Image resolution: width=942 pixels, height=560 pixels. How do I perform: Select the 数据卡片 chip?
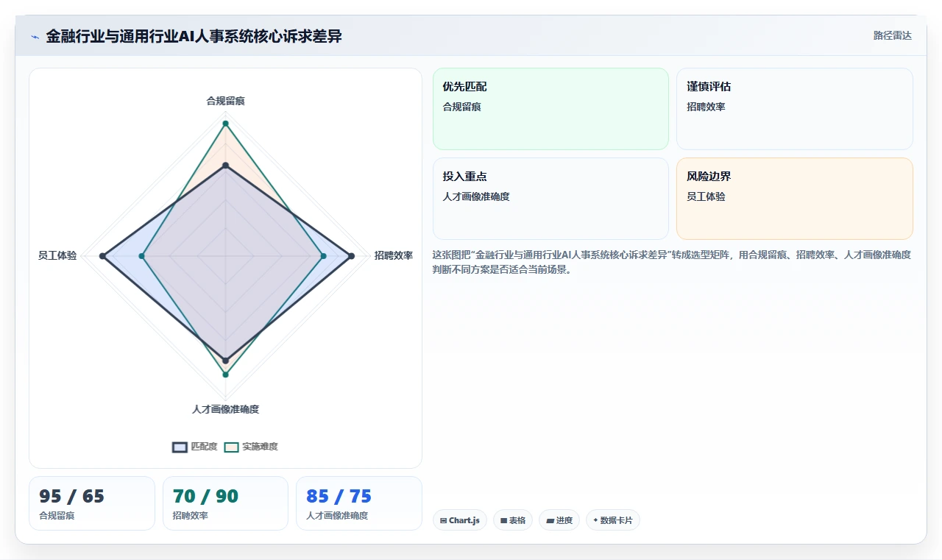click(x=613, y=520)
